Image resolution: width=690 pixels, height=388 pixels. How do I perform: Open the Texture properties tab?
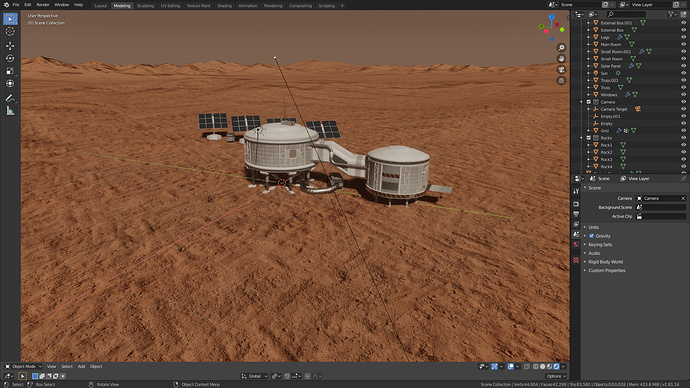576,260
